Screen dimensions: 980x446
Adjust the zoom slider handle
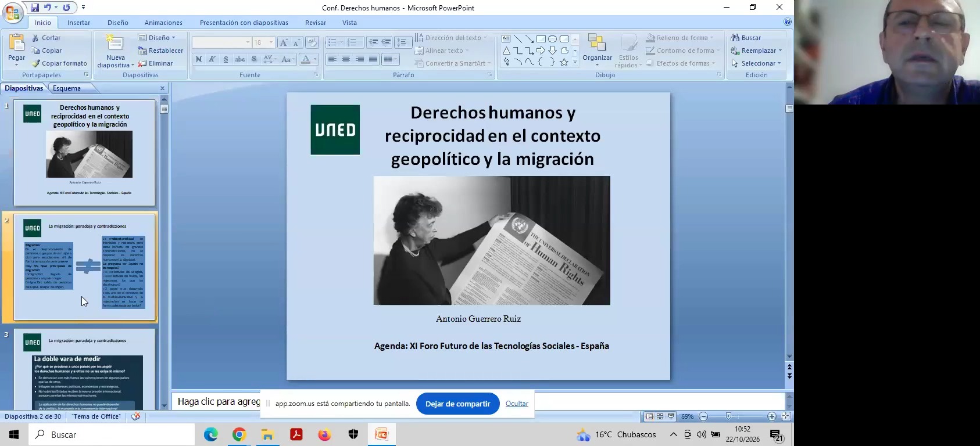729,416
